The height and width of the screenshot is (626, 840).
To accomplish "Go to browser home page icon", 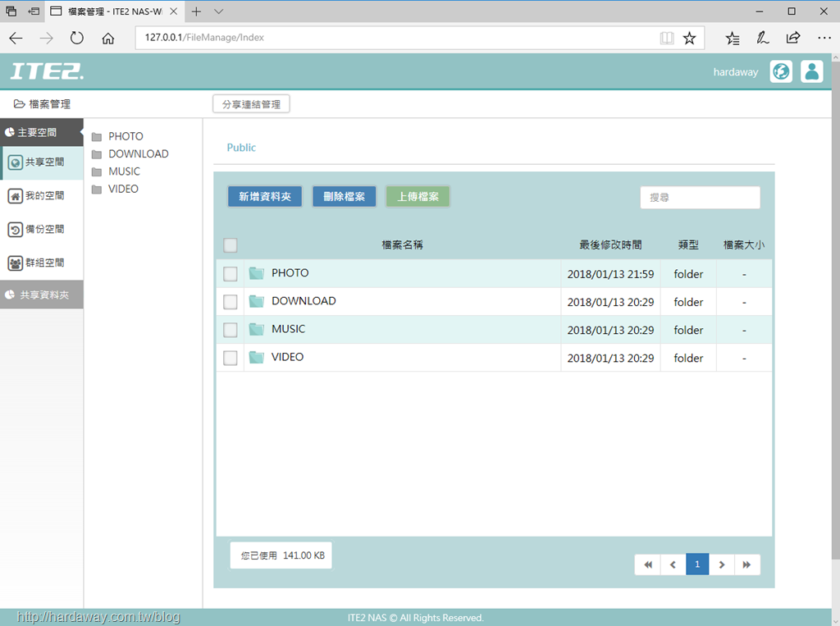I will click(108, 38).
